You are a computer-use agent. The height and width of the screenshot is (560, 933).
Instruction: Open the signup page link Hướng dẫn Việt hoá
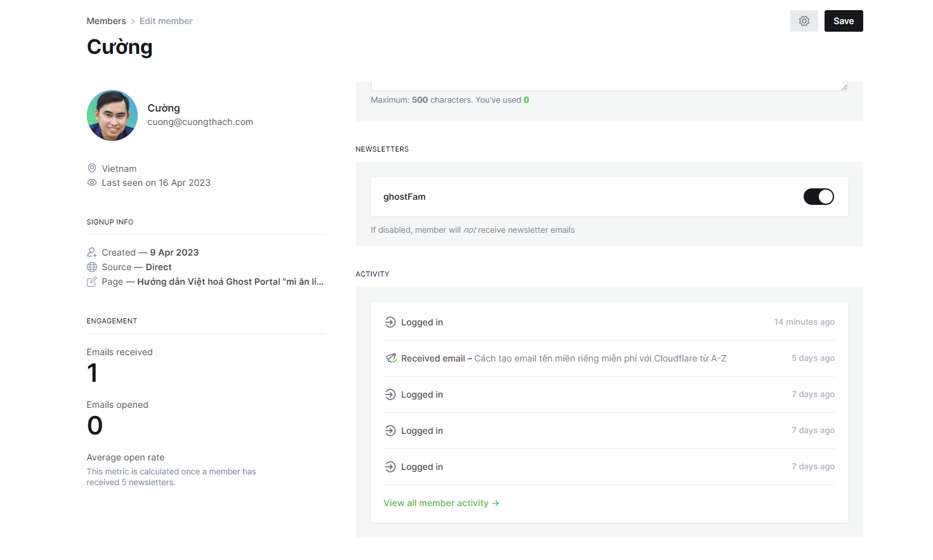point(230,282)
